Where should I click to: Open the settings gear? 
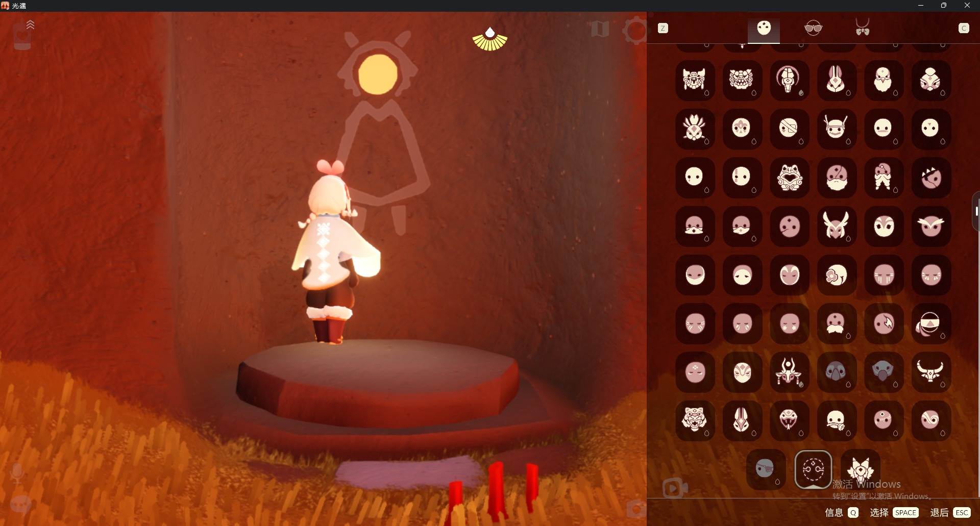tap(635, 31)
